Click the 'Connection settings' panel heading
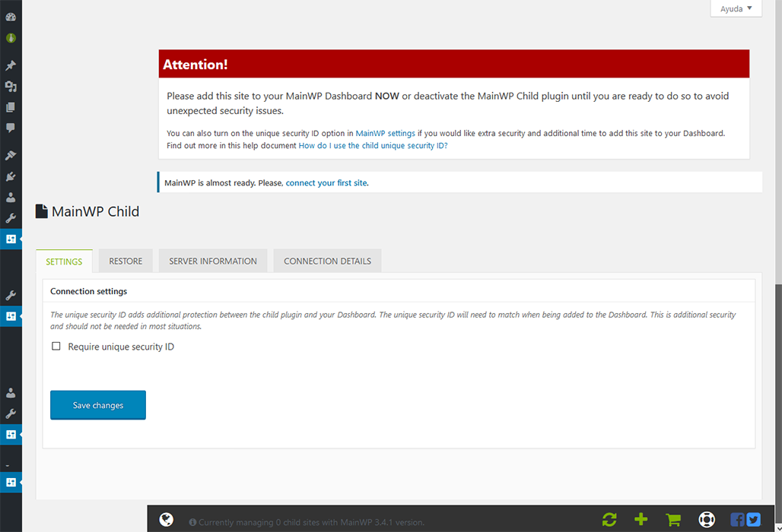782x532 pixels. pyautogui.click(x=89, y=291)
